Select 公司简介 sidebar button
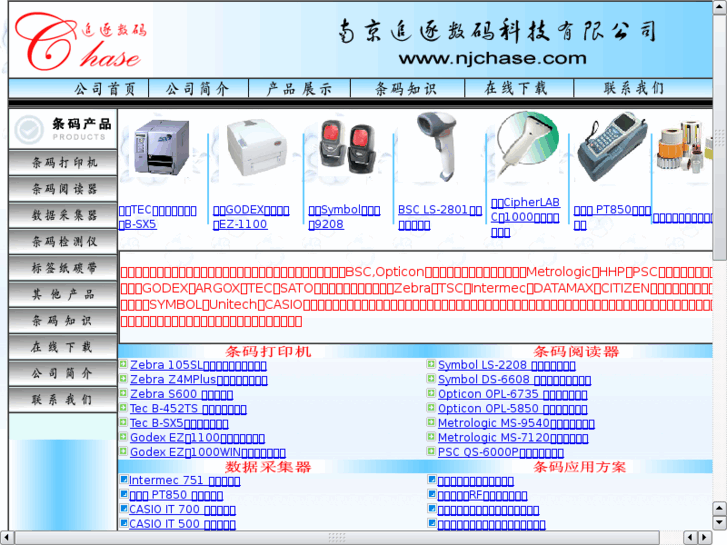The height and width of the screenshot is (545, 727). tap(63, 373)
